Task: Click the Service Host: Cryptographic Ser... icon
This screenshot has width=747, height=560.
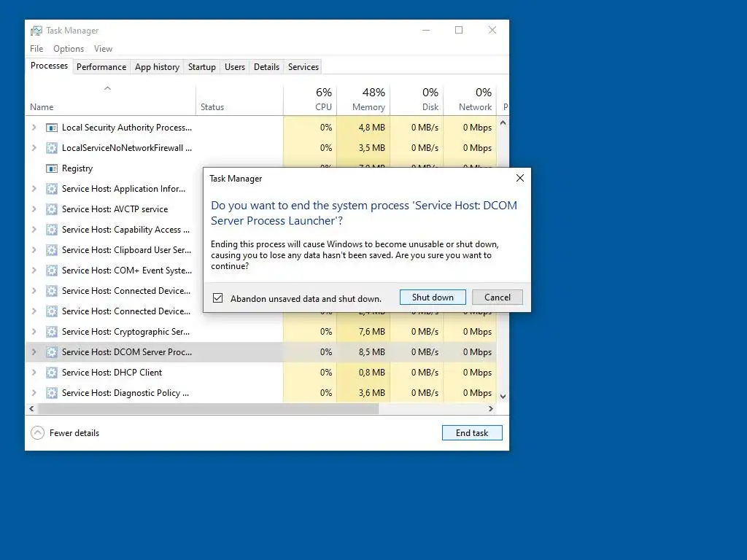Action: pos(52,332)
